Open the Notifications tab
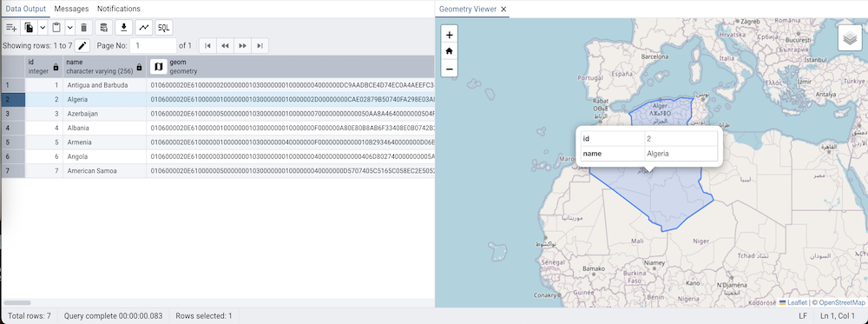Screen dimensions: 868x324 click(x=118, y=9)
